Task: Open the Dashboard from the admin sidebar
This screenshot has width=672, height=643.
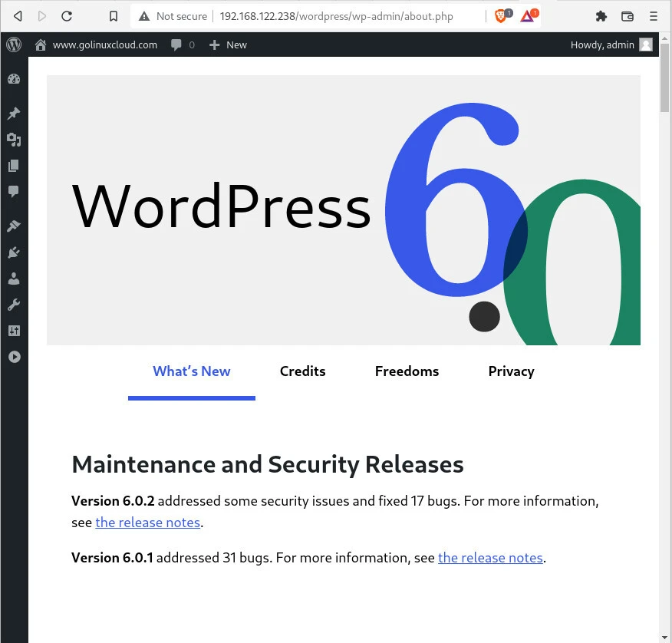Action: [x=14, y=78]
